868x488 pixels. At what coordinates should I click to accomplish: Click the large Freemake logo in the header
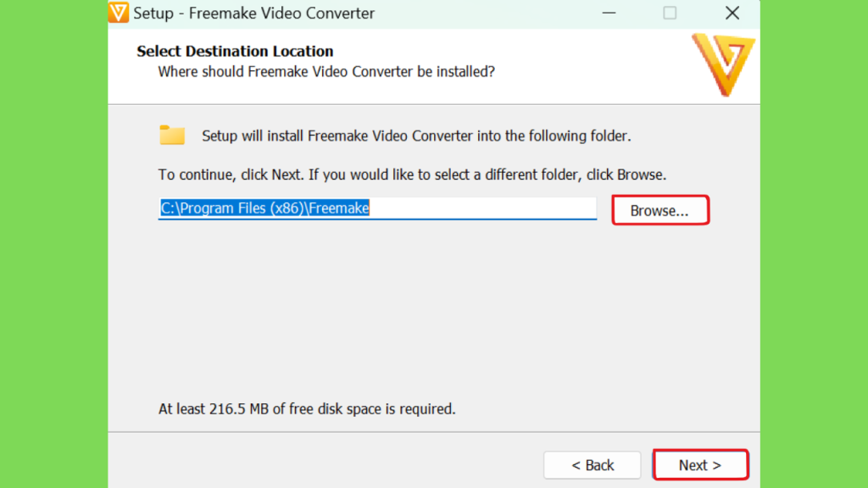(x=723, y=64)
